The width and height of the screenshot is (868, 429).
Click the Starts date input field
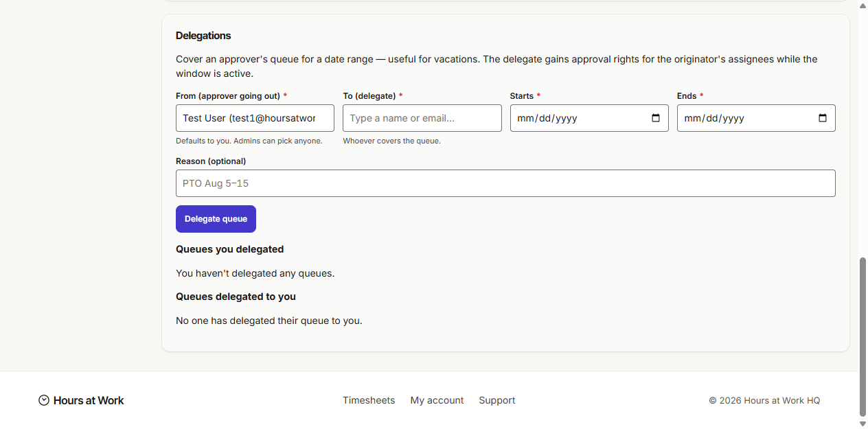(589, 118)
